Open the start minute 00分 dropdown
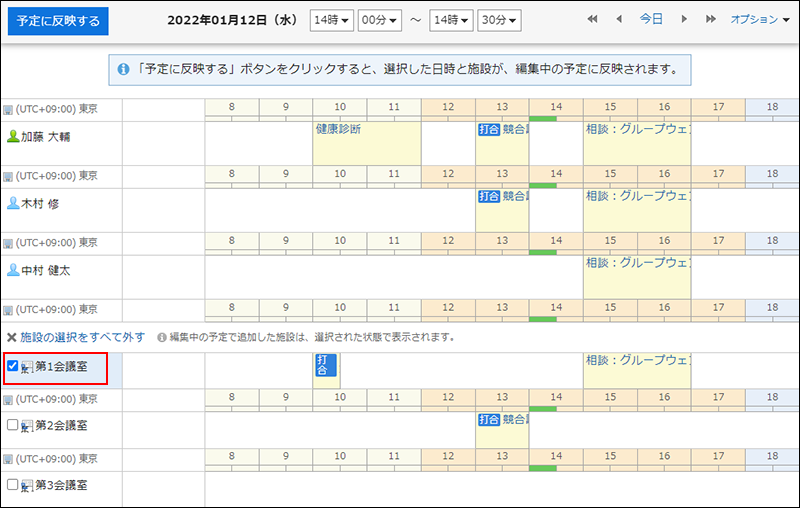800x508 pixels. pyautogui.click(x=379, y=20)
